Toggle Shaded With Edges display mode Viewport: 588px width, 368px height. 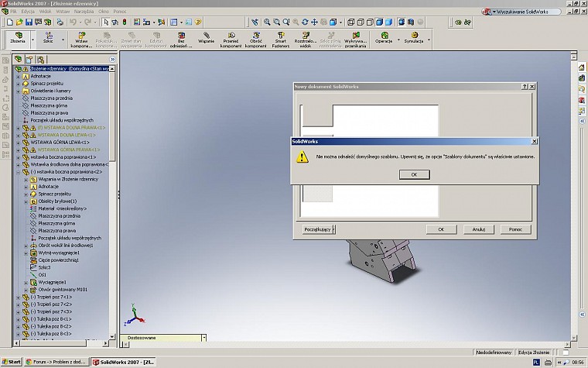coord(379,22)
